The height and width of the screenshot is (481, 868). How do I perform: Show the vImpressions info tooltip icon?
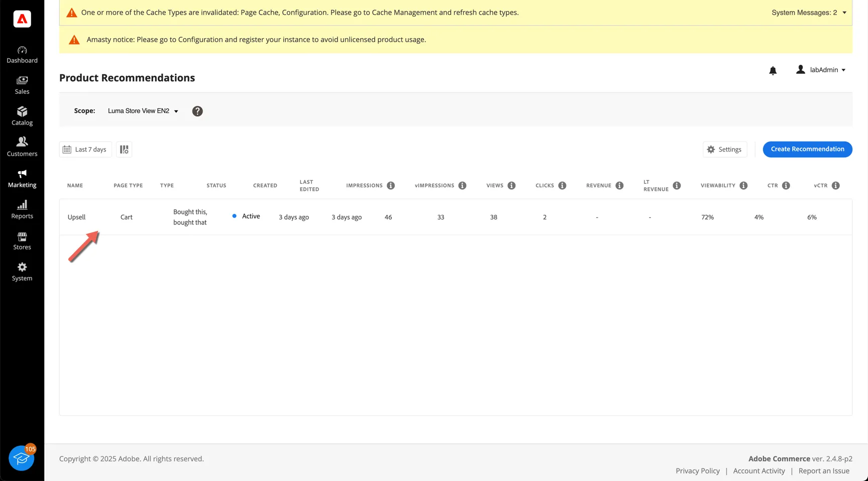[462, 186]
